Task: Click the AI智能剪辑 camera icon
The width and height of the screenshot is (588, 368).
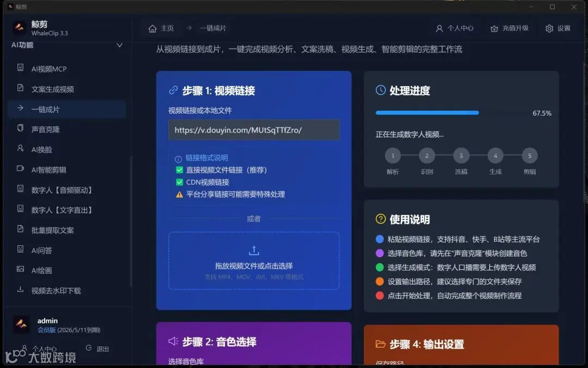Action: coord(20,168)
